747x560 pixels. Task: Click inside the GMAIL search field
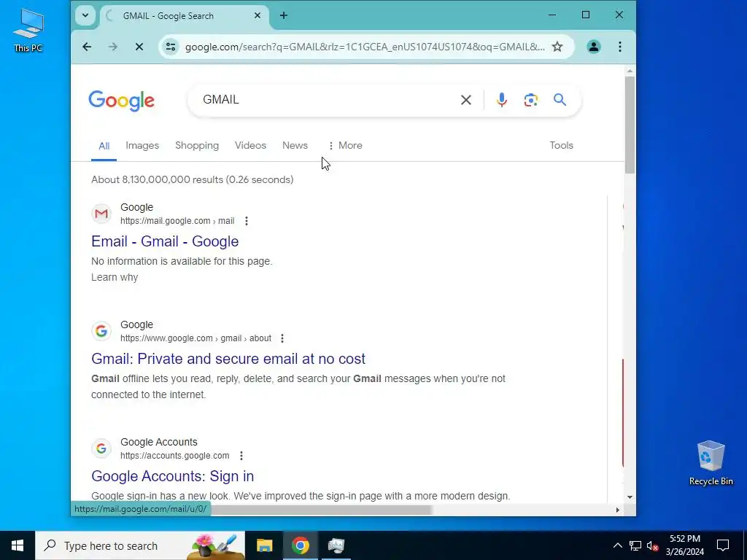click(324, 99)
